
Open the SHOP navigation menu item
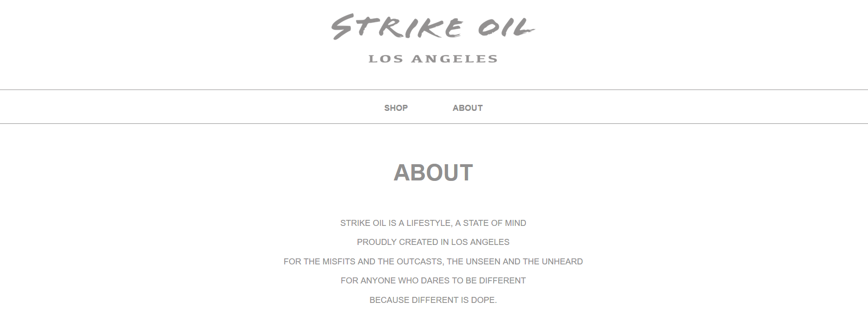pos(396,108)
